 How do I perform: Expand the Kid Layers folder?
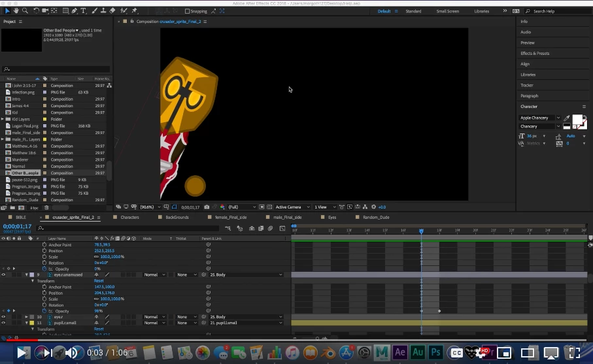(3, 119)
